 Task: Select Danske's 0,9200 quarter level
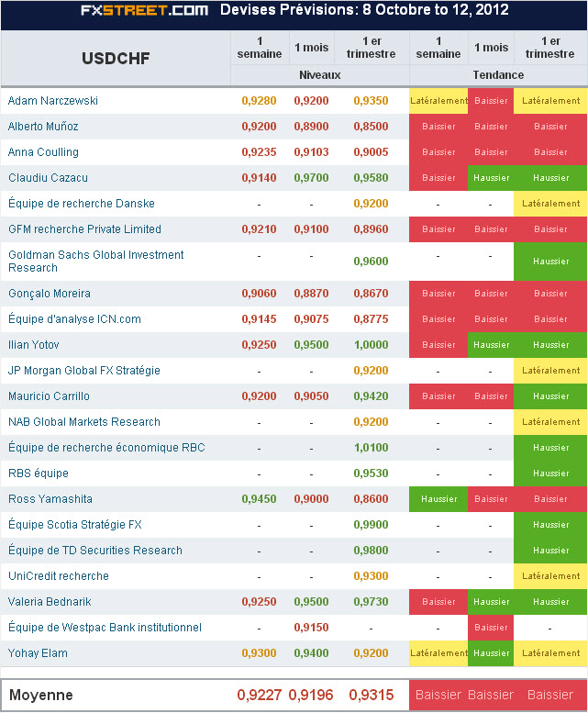tap(371, 204)
